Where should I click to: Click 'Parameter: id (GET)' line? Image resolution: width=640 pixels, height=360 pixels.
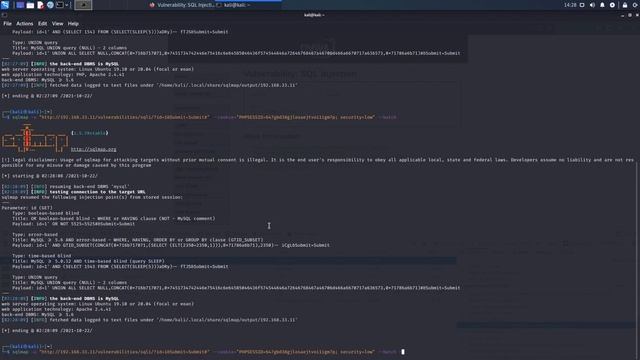click(27, 208)
